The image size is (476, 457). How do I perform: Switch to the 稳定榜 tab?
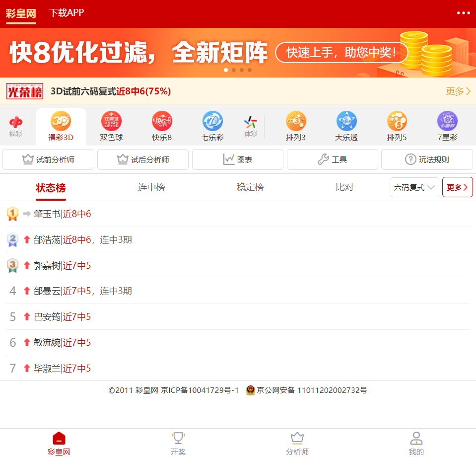click(250, 187)
